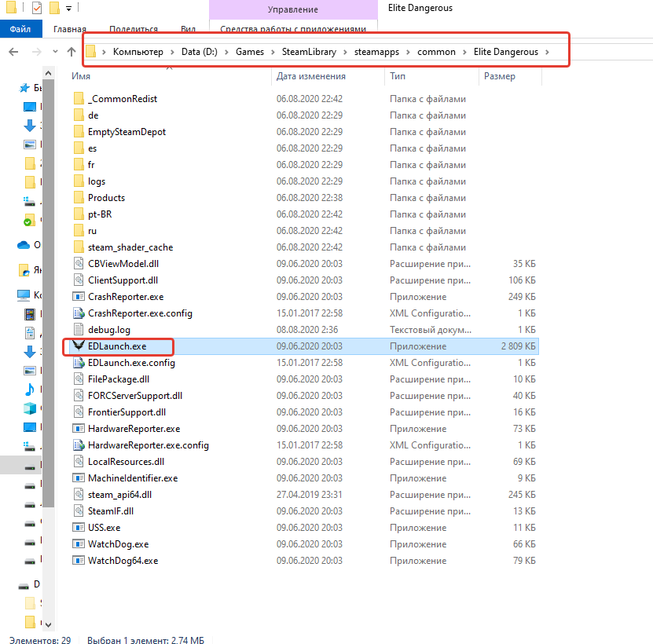The height and width of the screenshot is (644, 653).
Task: Open the Вид ribbon tab
Action: click(x=189, y=29)
